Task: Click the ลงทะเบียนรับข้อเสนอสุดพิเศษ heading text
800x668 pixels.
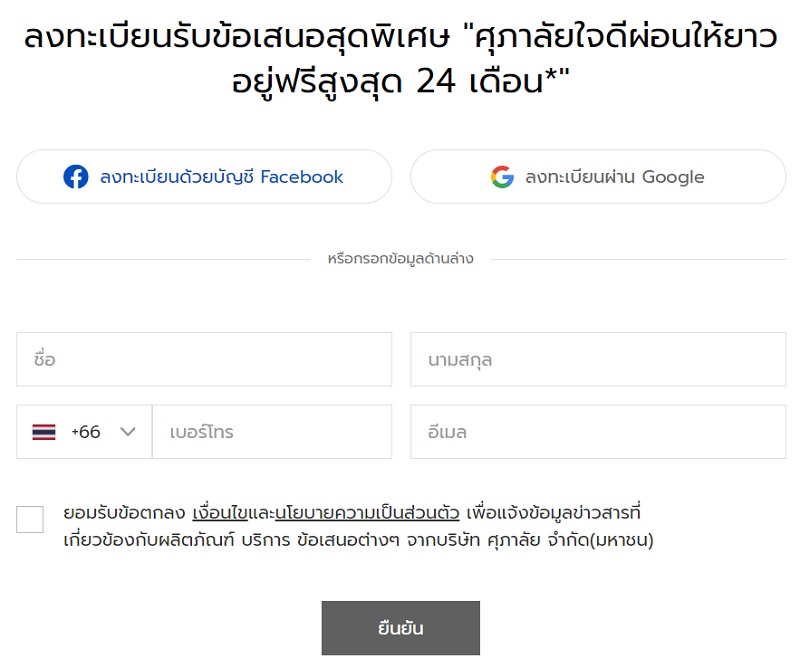Action: 237,37
